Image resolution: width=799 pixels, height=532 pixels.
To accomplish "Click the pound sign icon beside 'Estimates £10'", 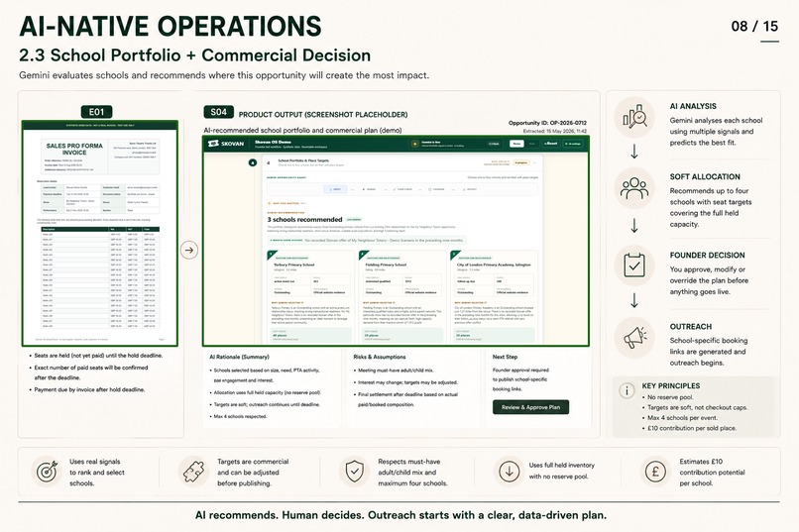I will 656,472.
